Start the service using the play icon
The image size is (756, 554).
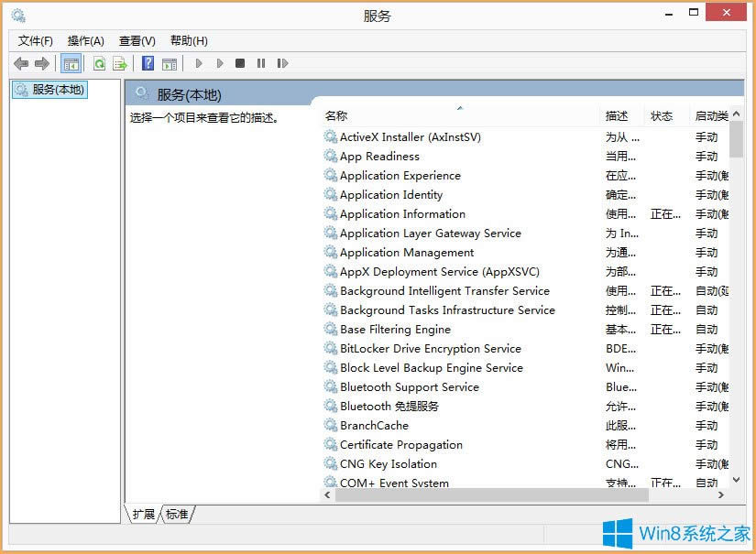pos(199,63)
